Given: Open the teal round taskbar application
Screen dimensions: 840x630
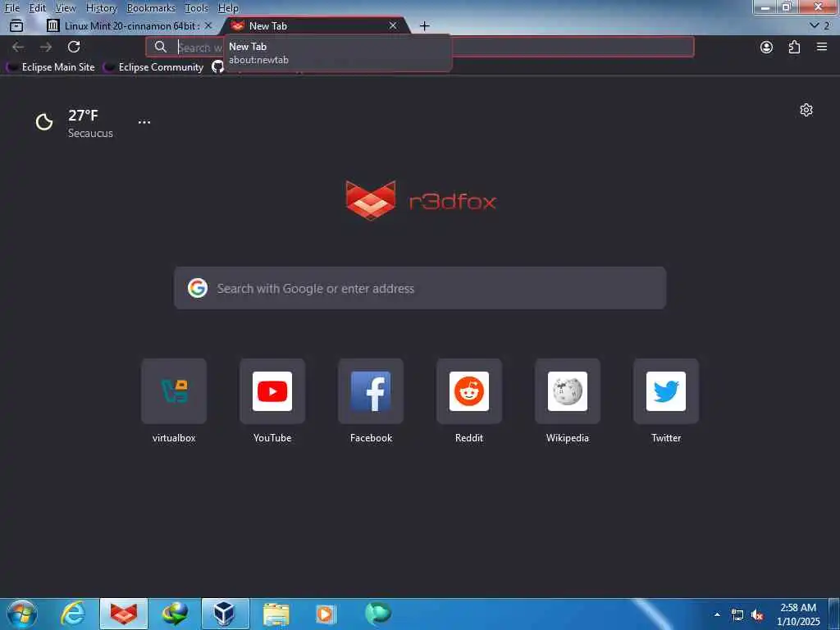Looking at the screenshot, I should pos(377,614).
